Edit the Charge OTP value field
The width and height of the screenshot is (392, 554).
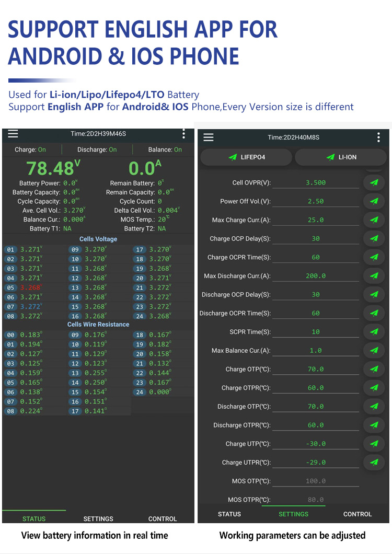[316, 369]
